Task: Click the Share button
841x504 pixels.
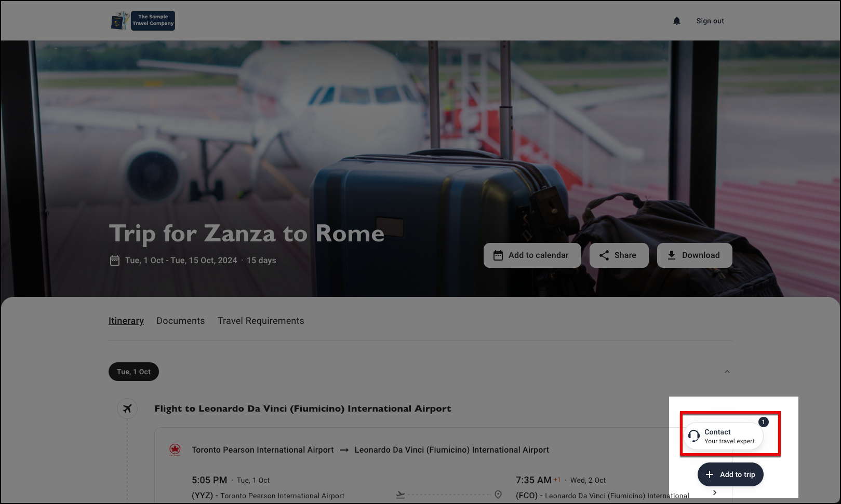Action: click(x=619, y=255)
